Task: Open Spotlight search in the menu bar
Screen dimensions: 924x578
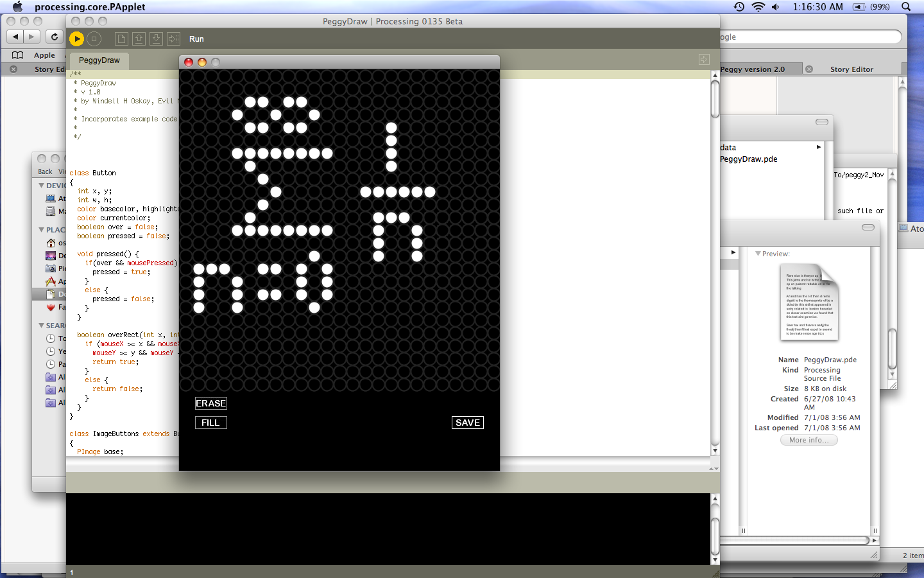Action: pos(906,6)
